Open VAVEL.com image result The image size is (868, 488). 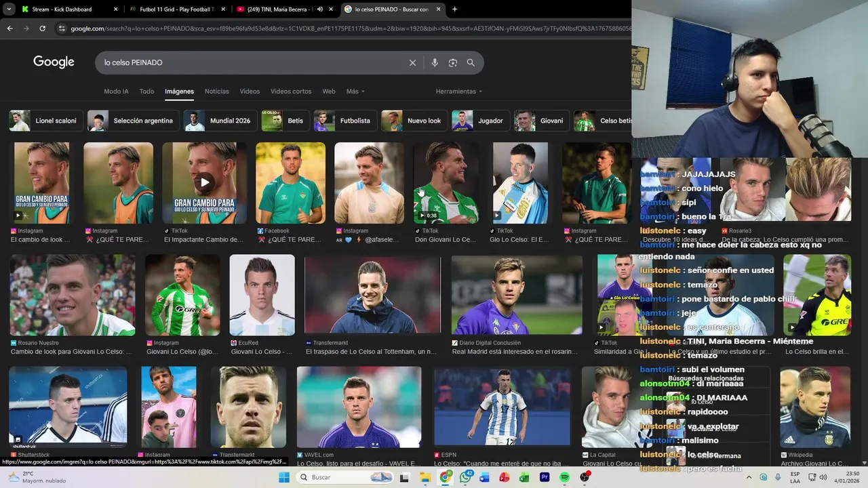[x=359, y=407]
